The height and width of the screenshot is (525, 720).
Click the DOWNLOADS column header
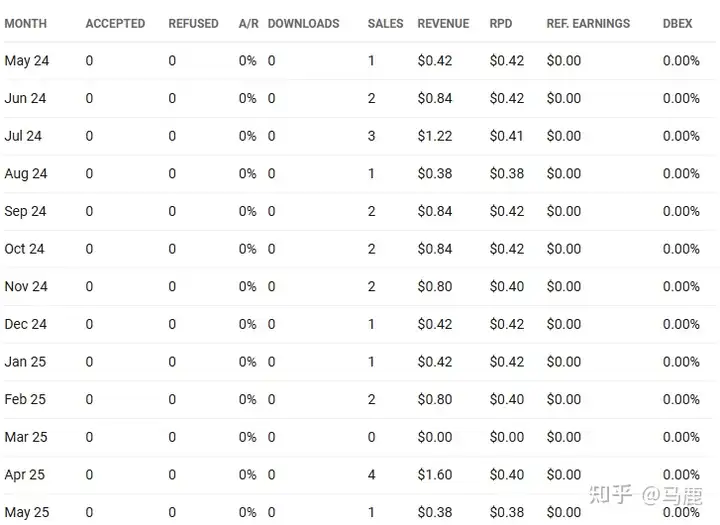304,23
